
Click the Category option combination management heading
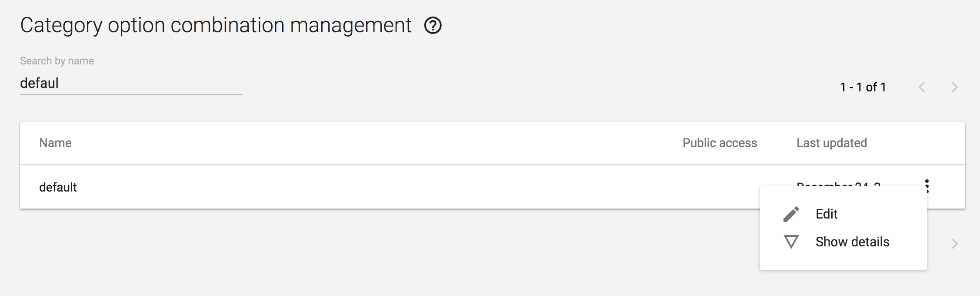coord(216,25)
